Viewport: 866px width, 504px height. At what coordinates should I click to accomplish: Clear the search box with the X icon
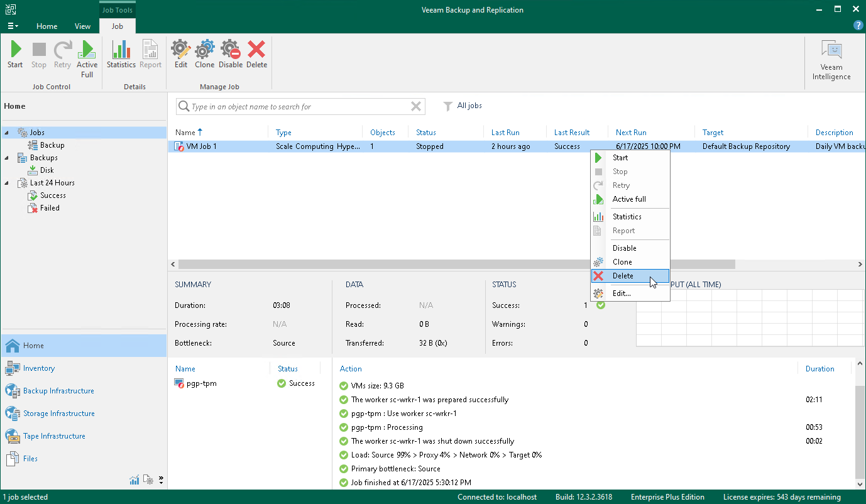click(416, 107)
